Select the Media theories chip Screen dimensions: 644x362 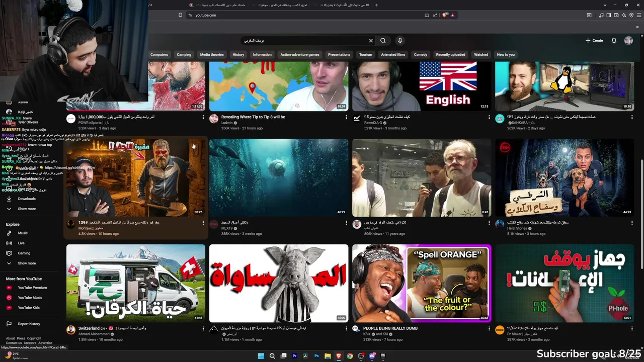click(x=212, y=54)
